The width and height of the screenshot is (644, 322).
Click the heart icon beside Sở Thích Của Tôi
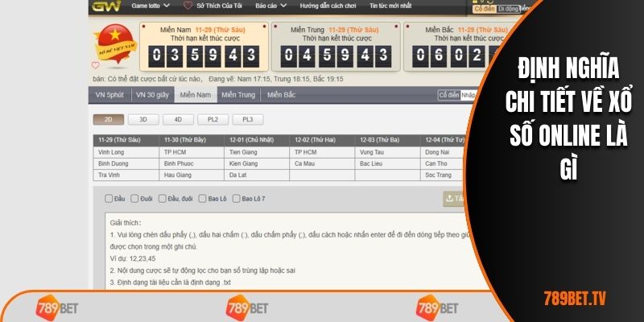coord(188,6)
